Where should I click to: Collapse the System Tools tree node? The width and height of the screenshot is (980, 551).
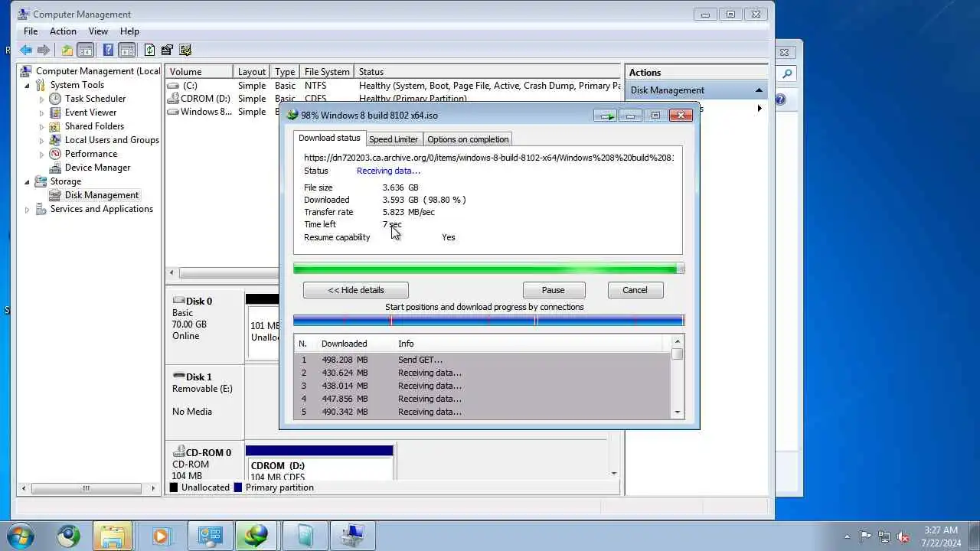pos(28,85)
